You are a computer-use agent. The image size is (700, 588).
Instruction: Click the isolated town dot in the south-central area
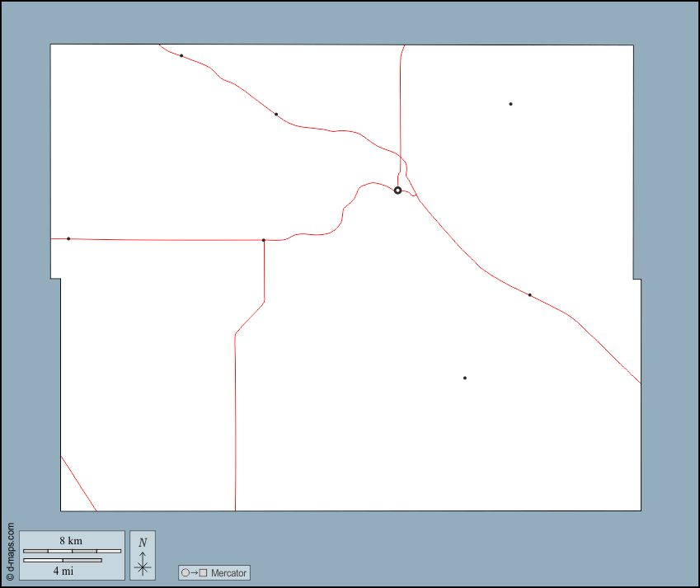point(465,378)
